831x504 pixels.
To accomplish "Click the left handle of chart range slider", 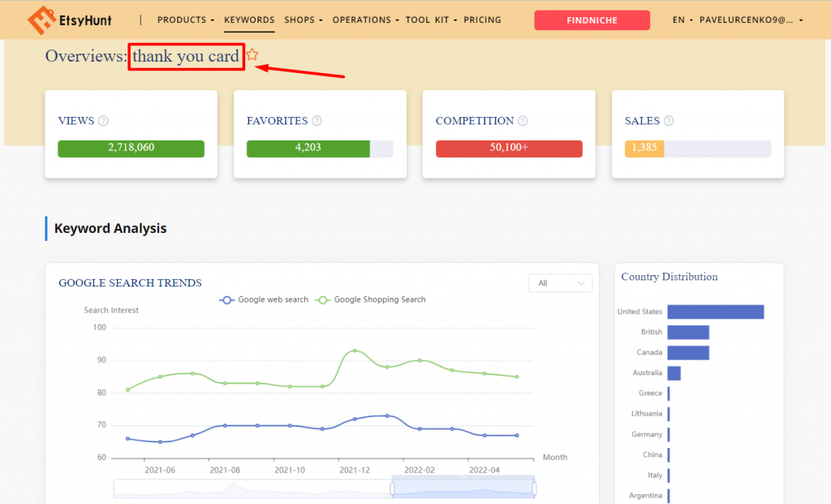I will [x=392, y=489].
